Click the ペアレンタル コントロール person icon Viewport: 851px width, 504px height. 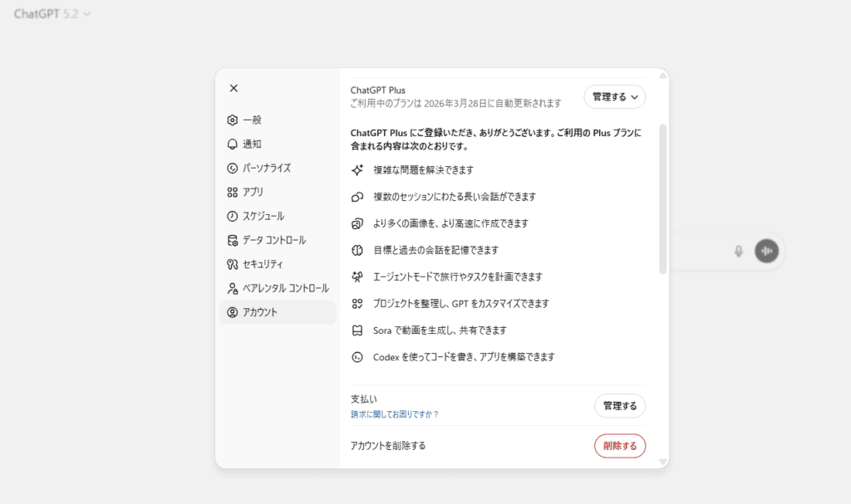click(x=233, y=289)
